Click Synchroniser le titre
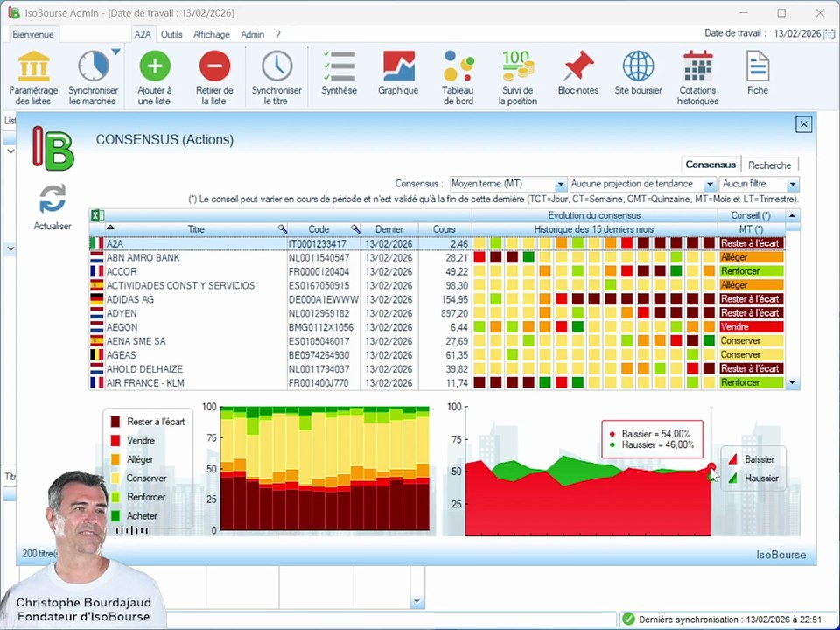This screenshot has height=630, width=840. click(x=277, y=78)
